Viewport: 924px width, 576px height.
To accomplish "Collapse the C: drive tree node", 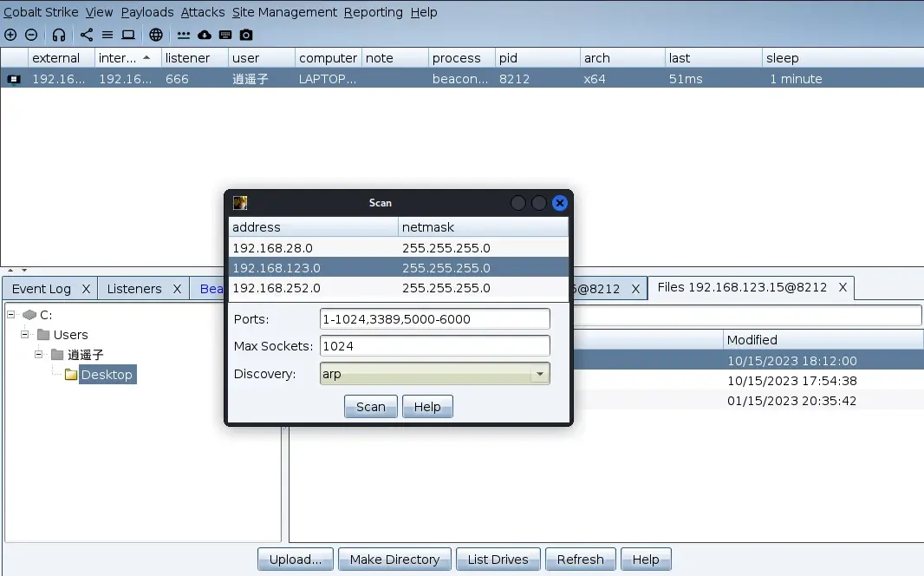I will (x=10, y=315).
